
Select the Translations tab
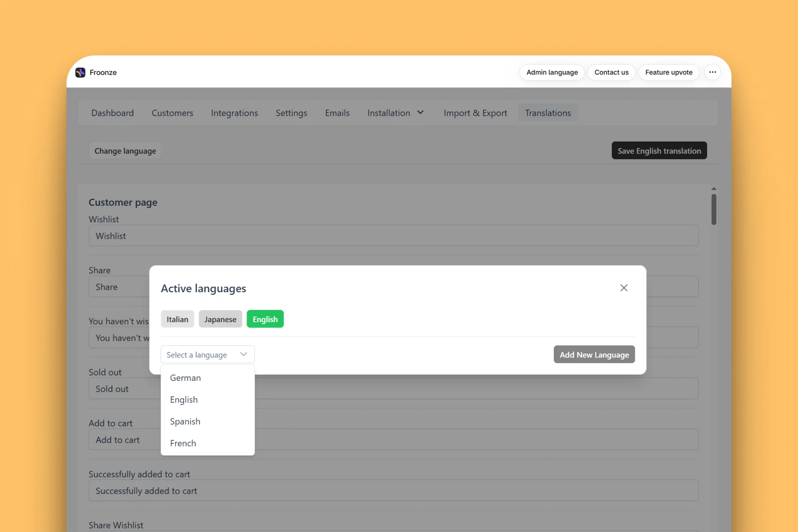(x=548, y=113)
